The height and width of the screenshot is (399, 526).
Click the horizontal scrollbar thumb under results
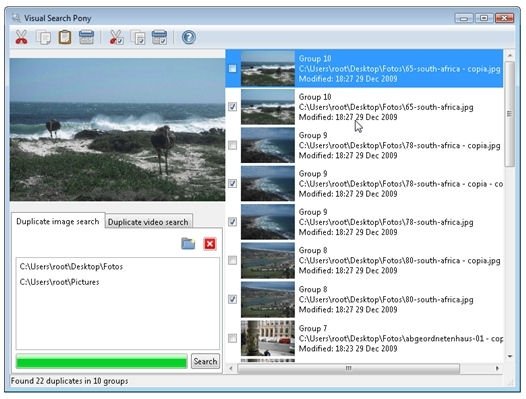349,368
